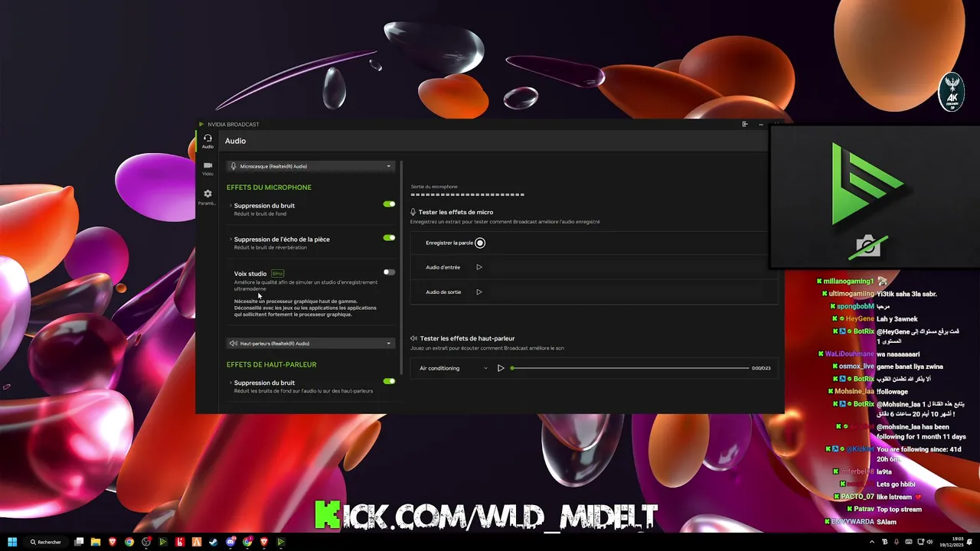Turn off microphone Suppression du bruit
The image size is (980, 551).
[x=389, y=204]
